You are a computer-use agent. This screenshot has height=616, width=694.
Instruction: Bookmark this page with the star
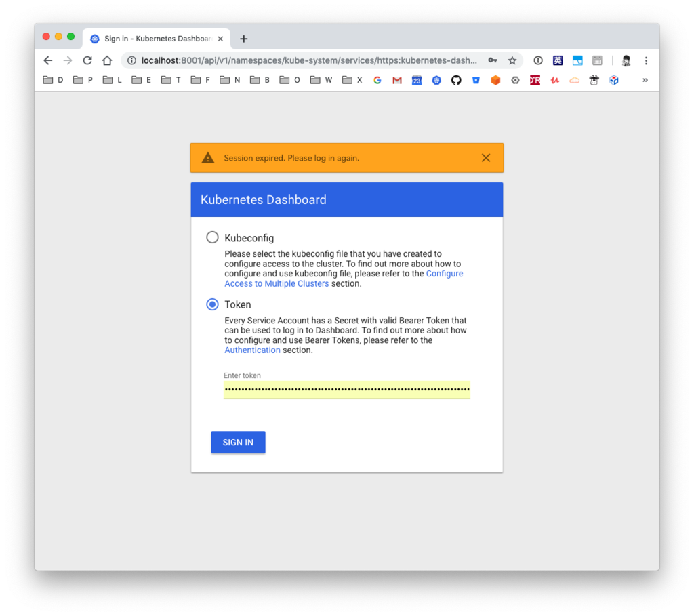click(512, 60)
